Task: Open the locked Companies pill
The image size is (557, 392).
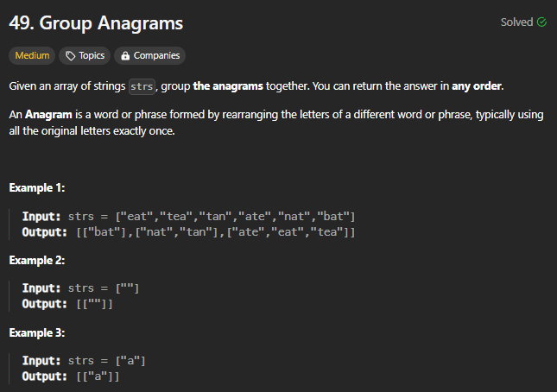Action: click(x=149, y=56)
